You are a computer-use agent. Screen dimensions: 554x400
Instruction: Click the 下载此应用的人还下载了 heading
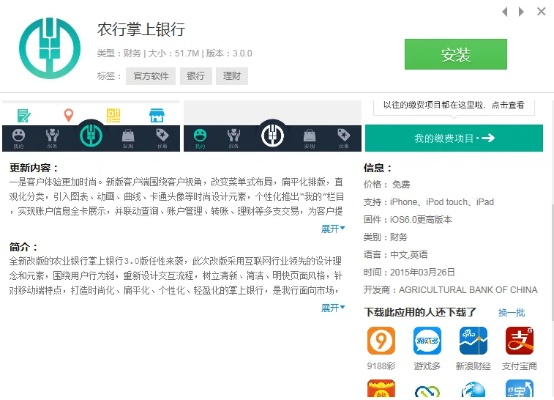(x=420, y=312)
